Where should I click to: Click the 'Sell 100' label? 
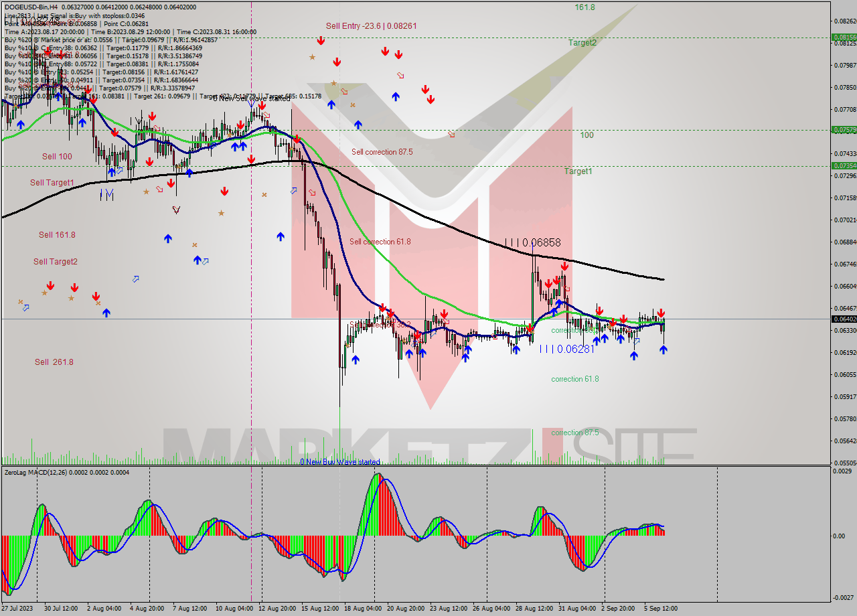coord(57,157)
